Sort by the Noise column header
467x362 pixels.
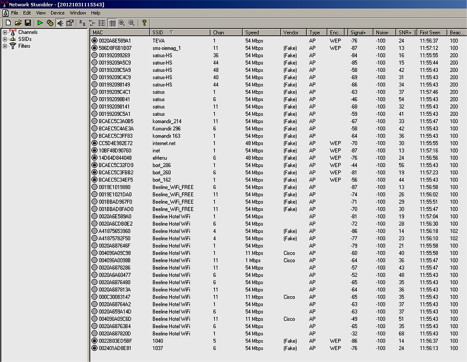[x=384, y=32]
